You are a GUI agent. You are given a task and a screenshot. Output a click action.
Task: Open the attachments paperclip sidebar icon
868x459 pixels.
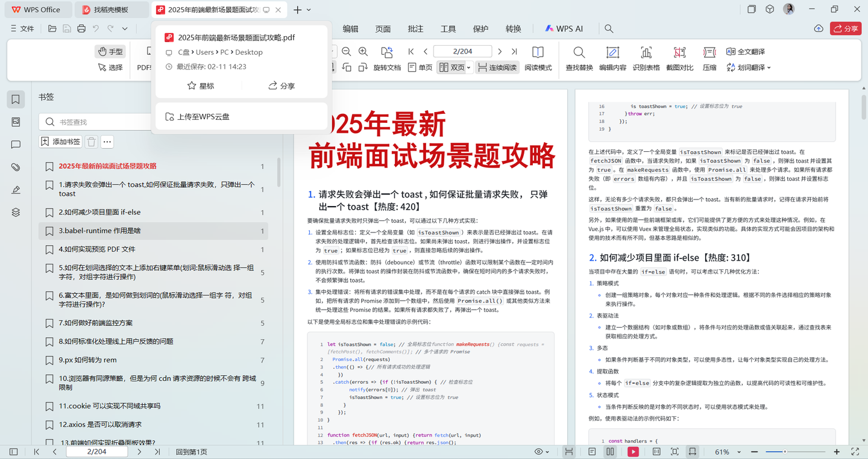pos(16,167)
